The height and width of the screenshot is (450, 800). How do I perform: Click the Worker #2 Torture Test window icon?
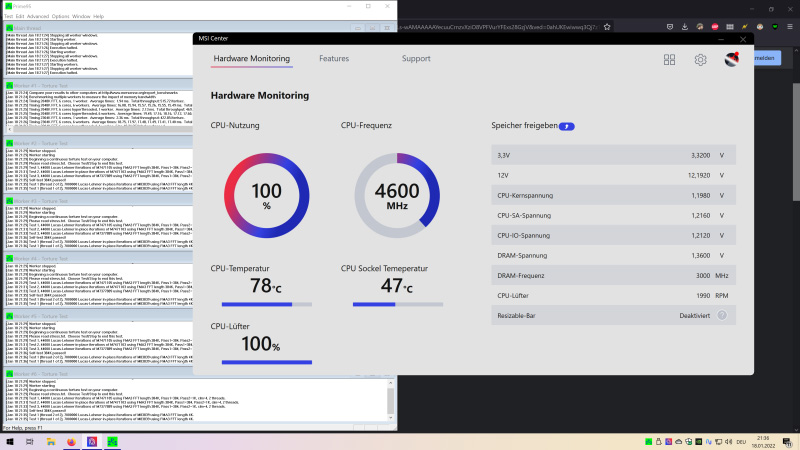point(9,143)
